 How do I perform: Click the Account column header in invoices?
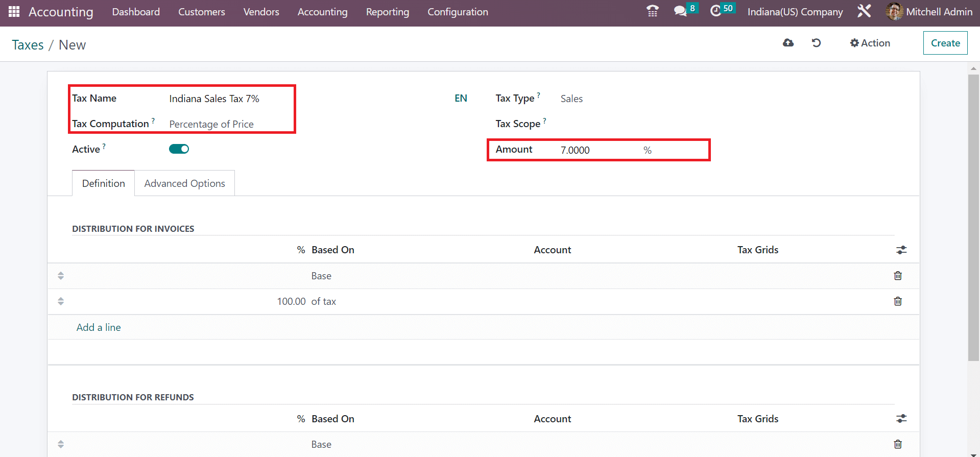pyautogui.click(x=552, y=250)
